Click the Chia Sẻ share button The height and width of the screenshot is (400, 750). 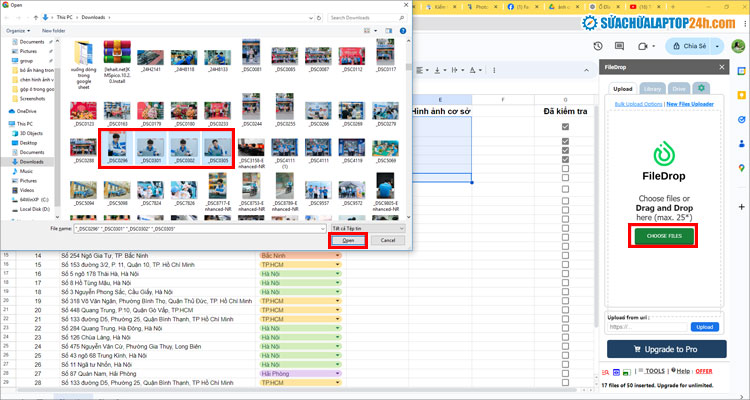point(689,46)
